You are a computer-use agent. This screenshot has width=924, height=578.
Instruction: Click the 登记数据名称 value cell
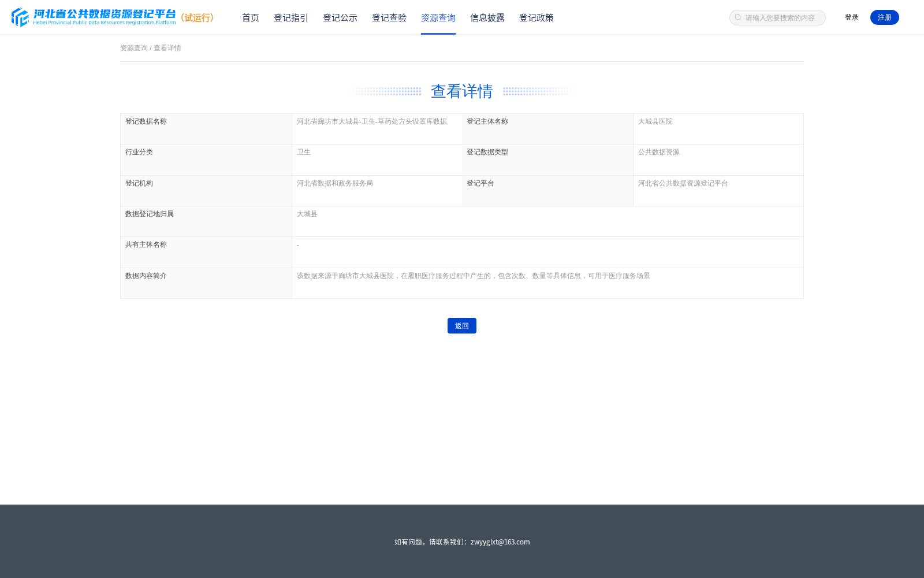click(x=377, y=129)
